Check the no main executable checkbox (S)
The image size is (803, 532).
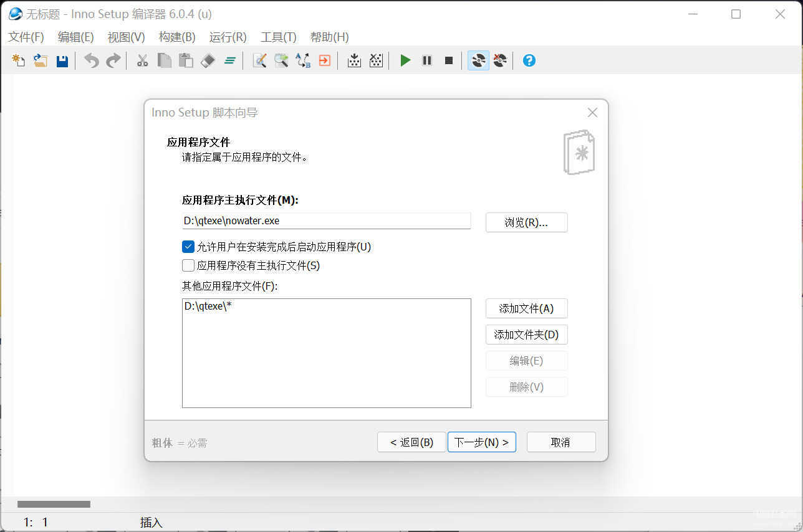click(188, 265)
